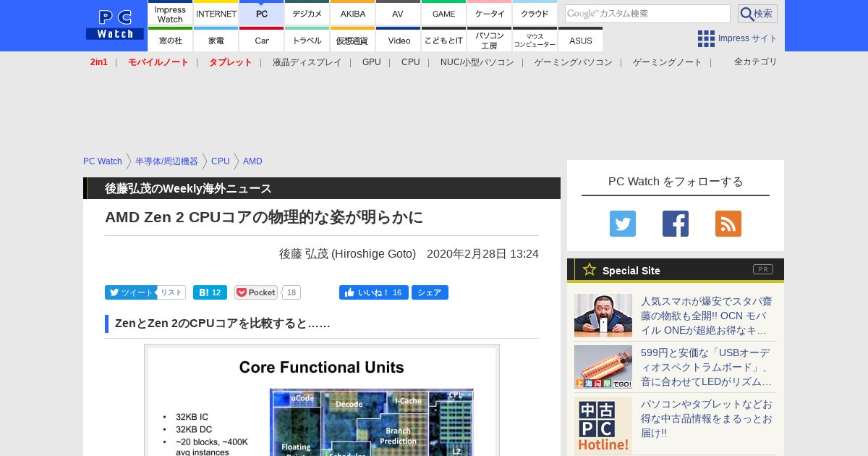Open パソコンやタブレット 中古品情報 link

pyautogui.click(x=707, y=418)
